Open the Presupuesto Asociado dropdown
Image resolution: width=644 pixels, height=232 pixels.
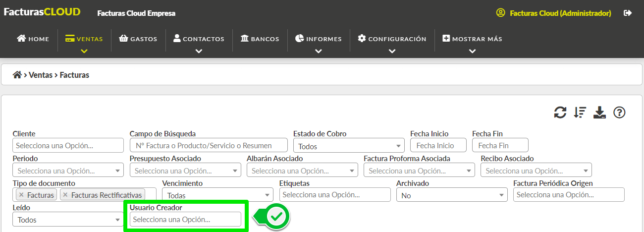tap(185, 170)
